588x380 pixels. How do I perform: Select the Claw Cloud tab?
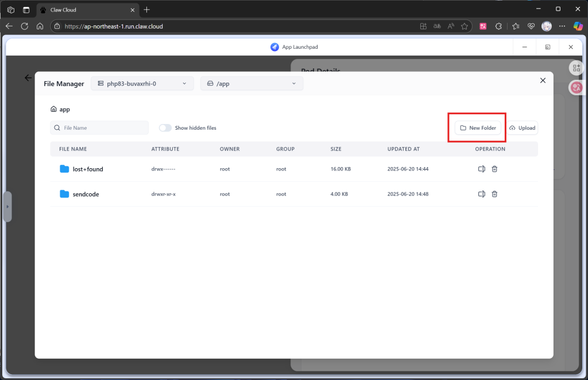coord(88,10)
